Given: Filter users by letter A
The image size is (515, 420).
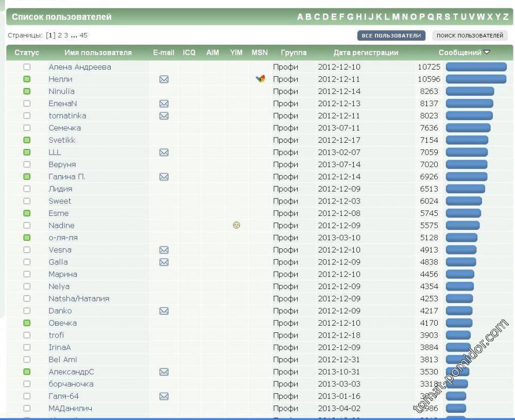Looking at the screenshot, I should click(x=300, y=17).
